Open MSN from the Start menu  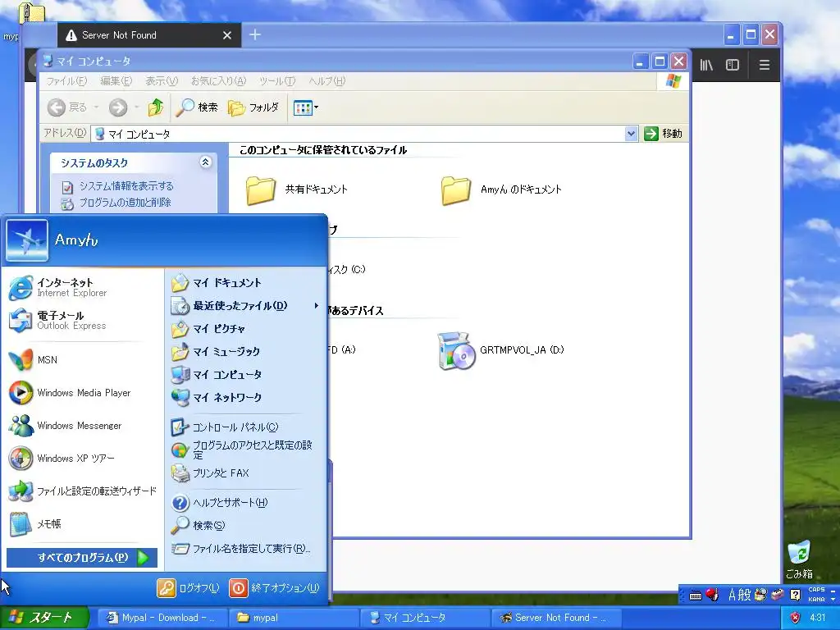click(x=83, y=360)
